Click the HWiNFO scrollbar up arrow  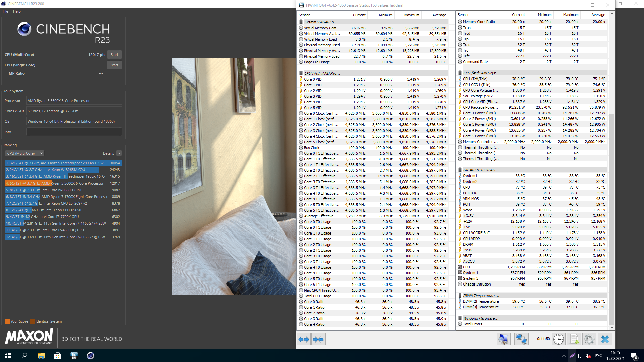[612, 14]
